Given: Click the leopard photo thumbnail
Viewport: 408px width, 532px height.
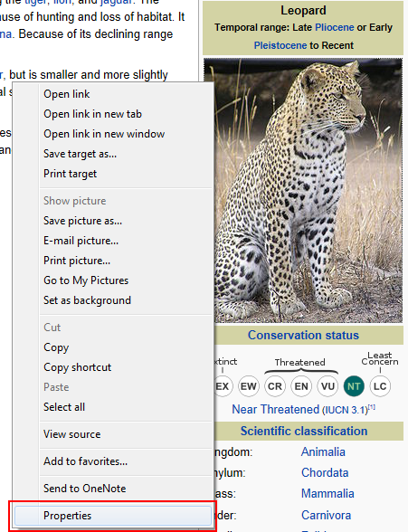Looking at the screenshot, I should tap(303, 190).
